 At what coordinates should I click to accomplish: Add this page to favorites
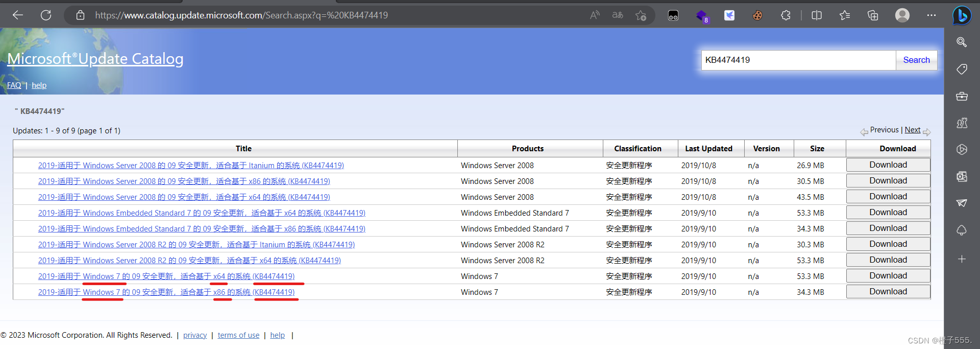[641, 15]
